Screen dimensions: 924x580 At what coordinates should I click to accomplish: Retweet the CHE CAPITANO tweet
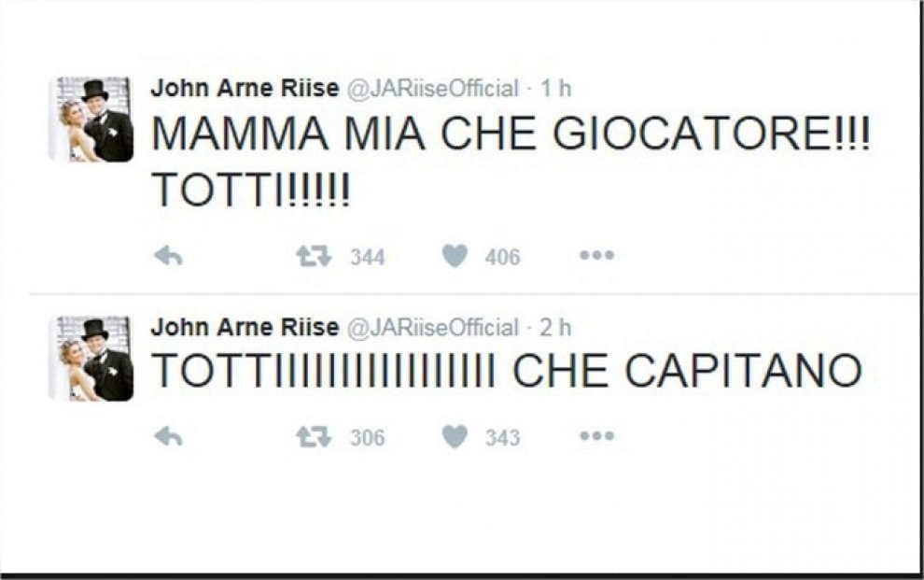(314, 437)
